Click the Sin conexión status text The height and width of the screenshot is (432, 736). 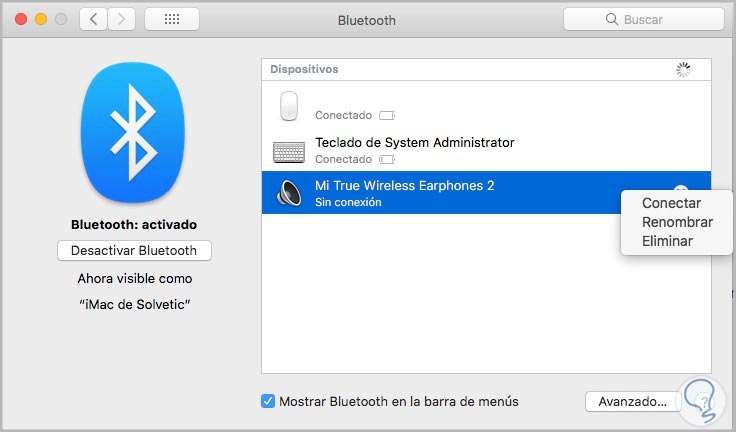tap(348, 202)
